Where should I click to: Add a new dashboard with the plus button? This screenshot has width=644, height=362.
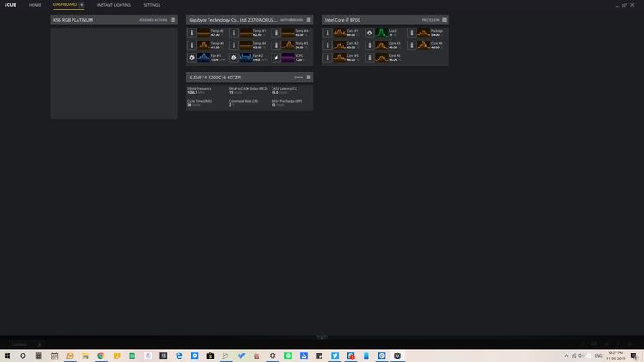pos(82,5)
